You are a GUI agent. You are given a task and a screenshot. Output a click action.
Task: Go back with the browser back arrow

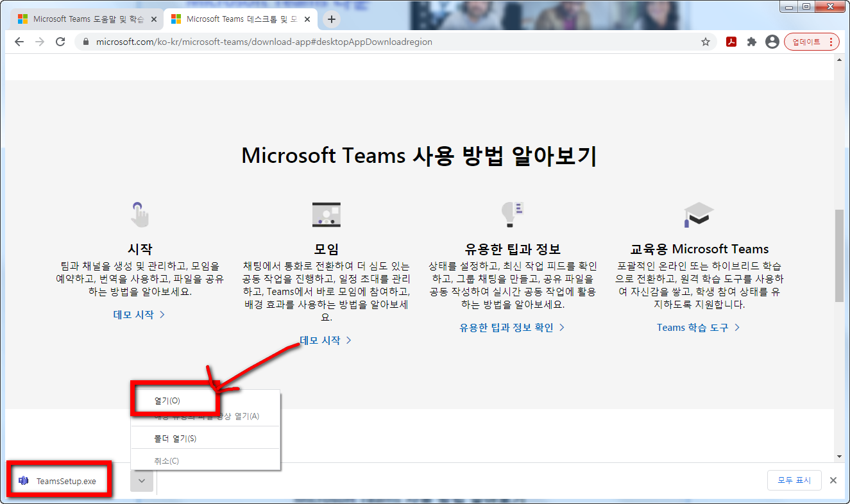19,42
